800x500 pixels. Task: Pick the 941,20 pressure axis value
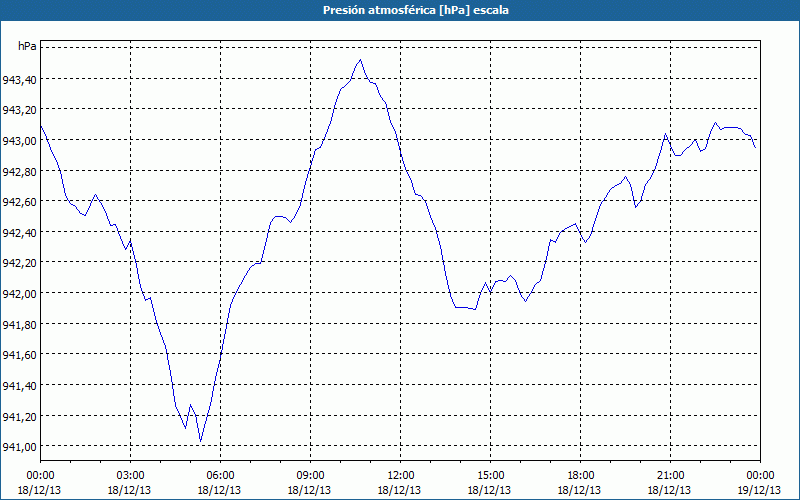pyautogui.click(x=19, y=416)
